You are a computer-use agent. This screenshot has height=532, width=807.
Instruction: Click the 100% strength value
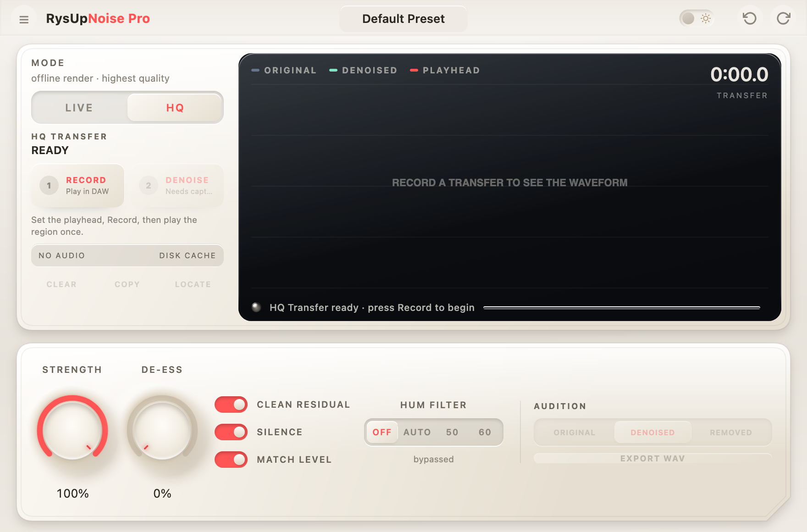point(72,493)
